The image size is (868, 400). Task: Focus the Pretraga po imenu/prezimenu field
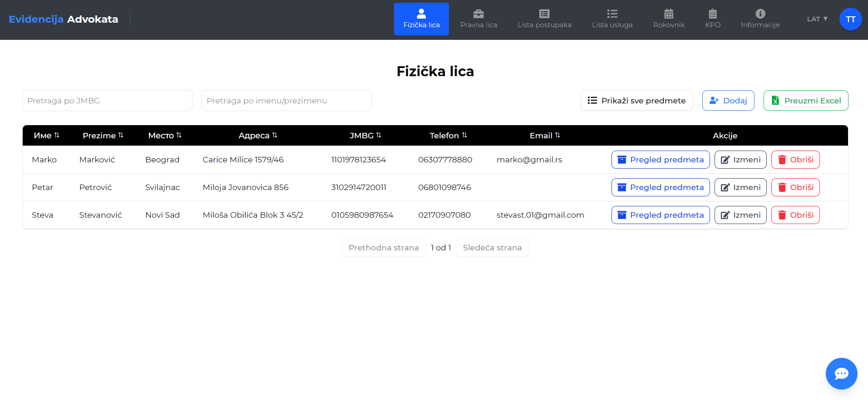(x=286, y=100)
